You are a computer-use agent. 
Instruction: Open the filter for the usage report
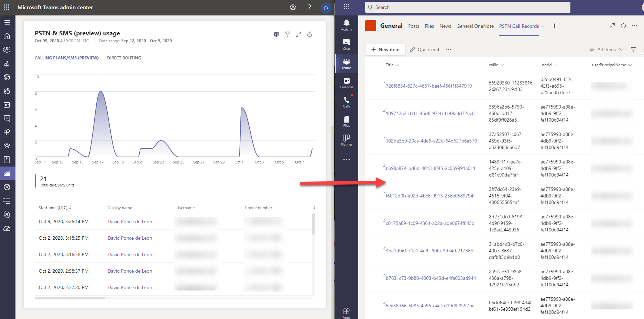(x=287, y=34)
